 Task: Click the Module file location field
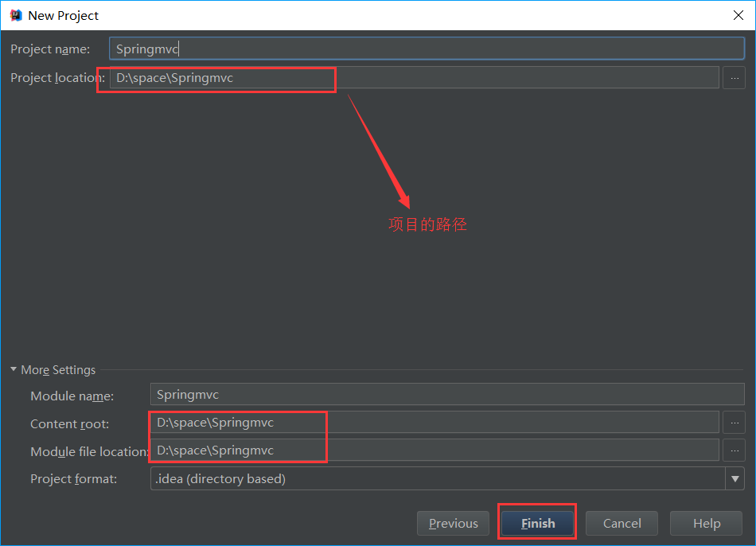coord(435,450)
